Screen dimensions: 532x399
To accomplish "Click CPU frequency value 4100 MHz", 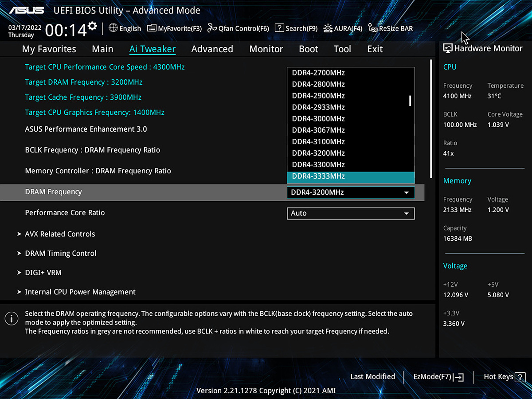I will (x=458, y=96).
